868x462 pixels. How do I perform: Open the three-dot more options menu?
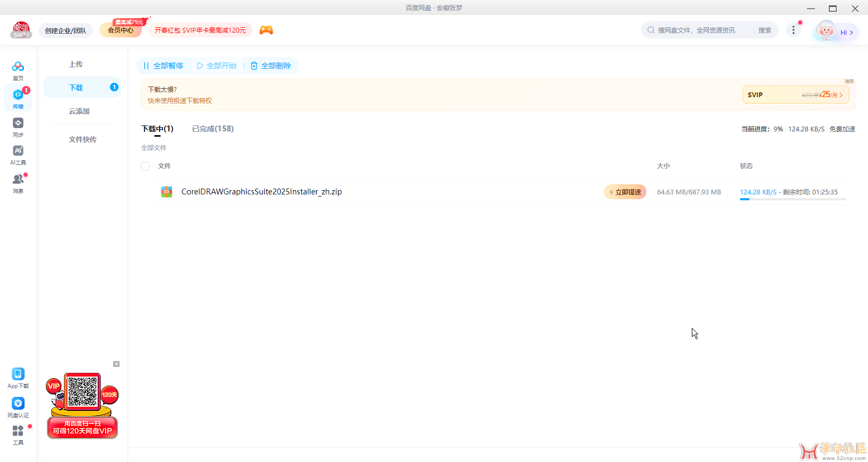click(793, 30)
